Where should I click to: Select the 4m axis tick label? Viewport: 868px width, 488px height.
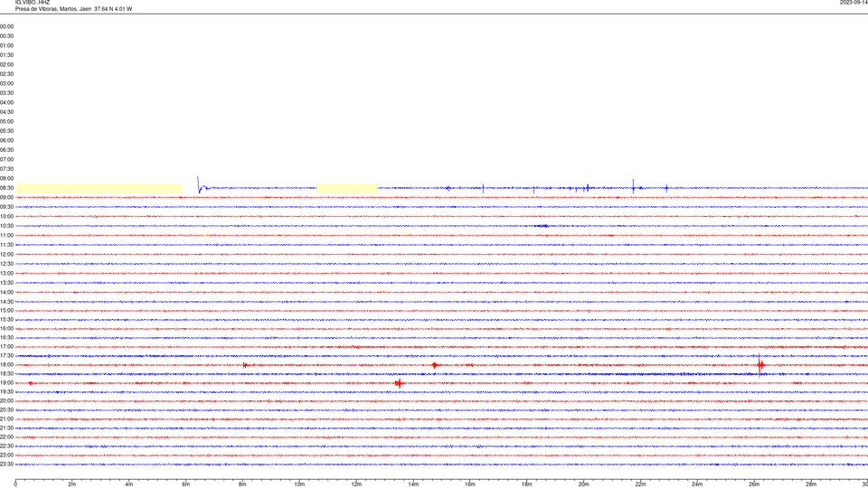tap(129, 484)
